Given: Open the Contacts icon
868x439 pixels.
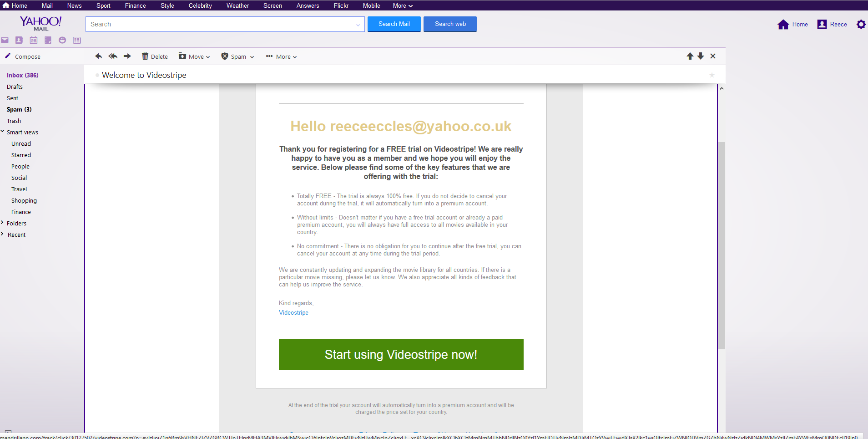Looking at the screenshot, I should pyautogui.click(x=19, y=40).
